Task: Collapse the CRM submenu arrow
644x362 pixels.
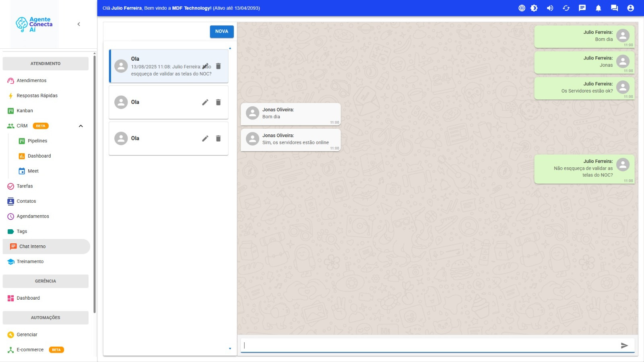Action: click(81, 126)
